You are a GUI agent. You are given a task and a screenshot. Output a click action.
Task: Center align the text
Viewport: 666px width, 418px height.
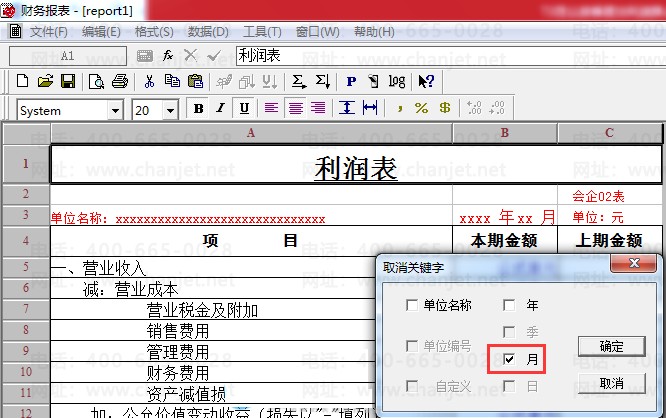tap(296, 108)
